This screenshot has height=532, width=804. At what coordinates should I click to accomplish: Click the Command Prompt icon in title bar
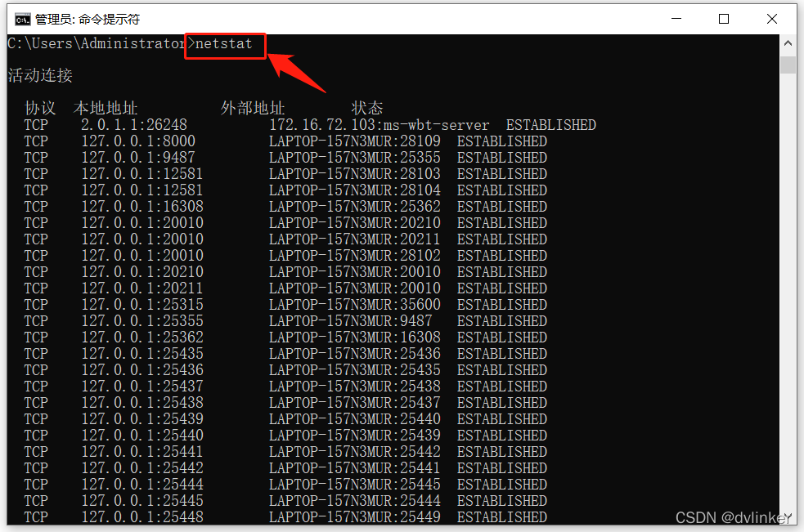[x=22, y=19]
